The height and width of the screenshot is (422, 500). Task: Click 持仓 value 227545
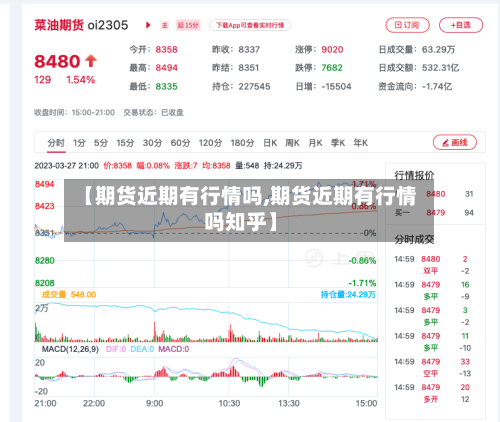[x=254, y=87]
